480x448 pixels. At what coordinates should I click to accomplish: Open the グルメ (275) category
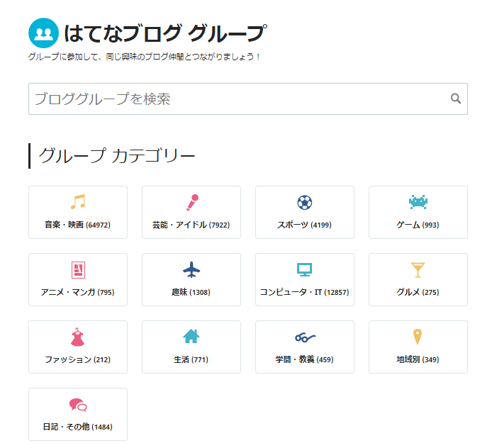pos(418,280)
